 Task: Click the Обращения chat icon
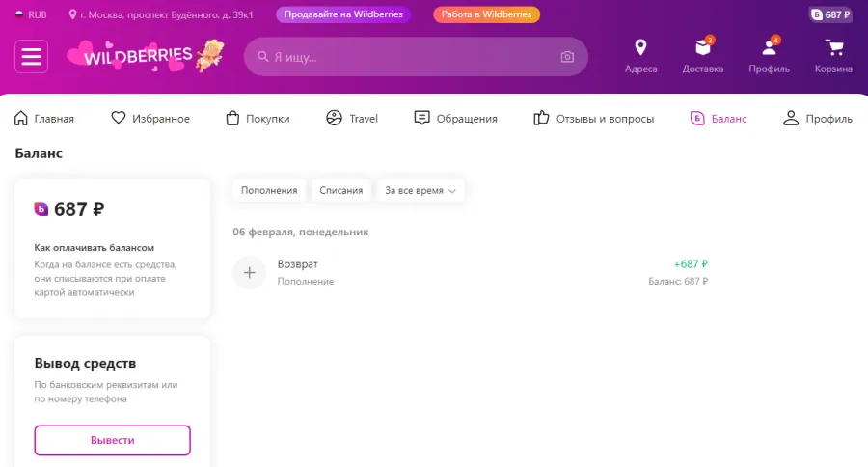click(421, 118)
